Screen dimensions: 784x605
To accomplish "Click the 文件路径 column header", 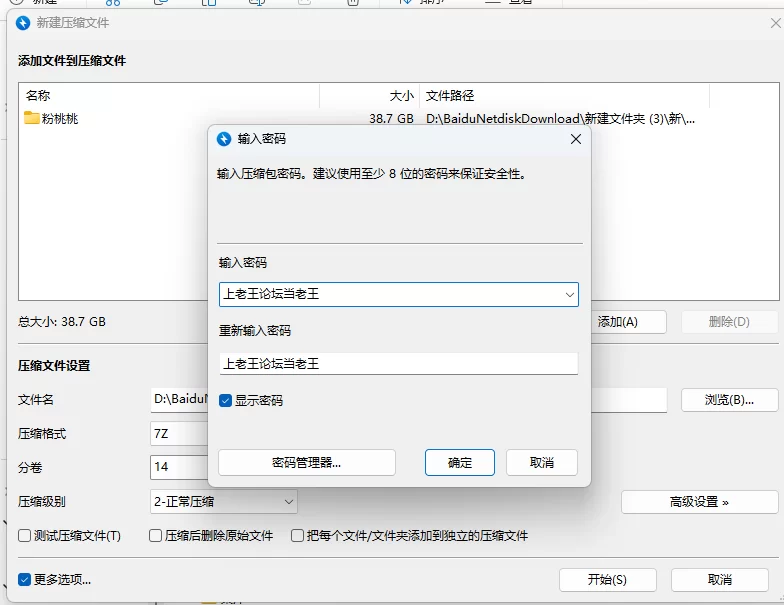I will click(x=564, y=96).
